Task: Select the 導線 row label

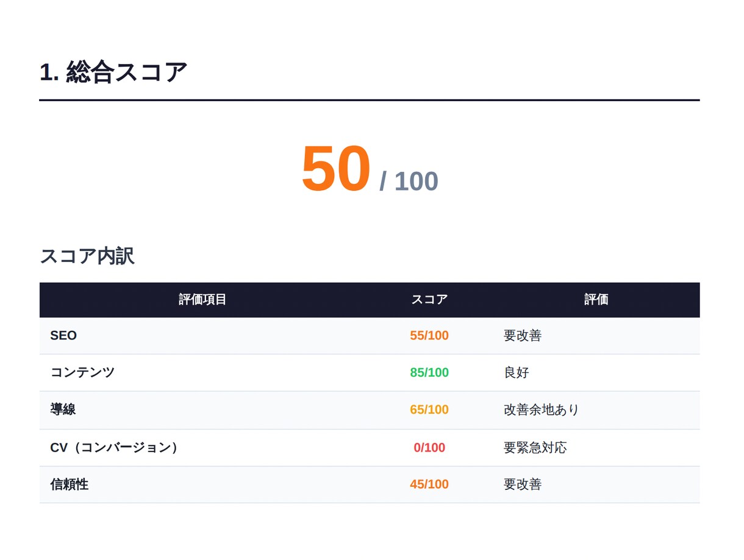Action: point(63,409)
